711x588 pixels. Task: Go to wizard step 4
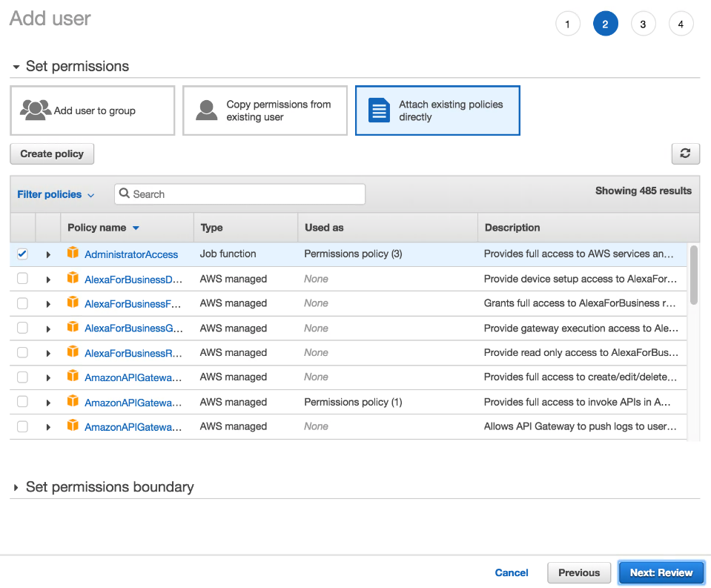pyautogui.click(x=681, y=24)
